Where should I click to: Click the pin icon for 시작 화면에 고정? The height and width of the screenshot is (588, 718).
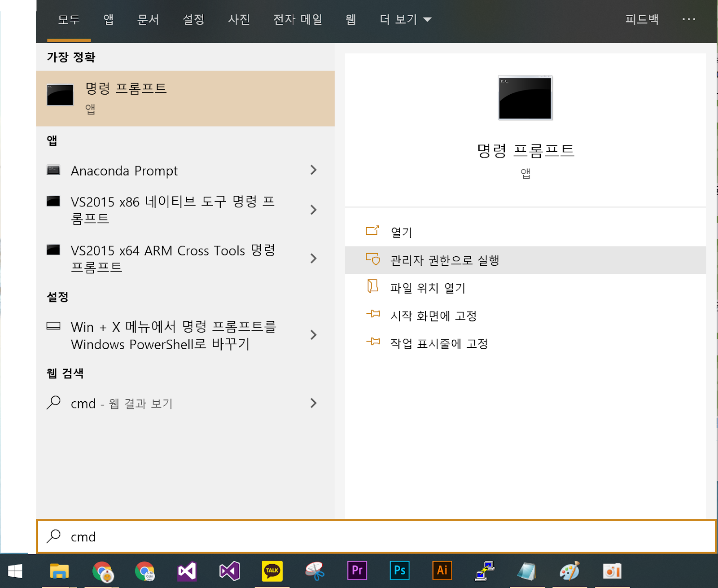coord(373,314)
